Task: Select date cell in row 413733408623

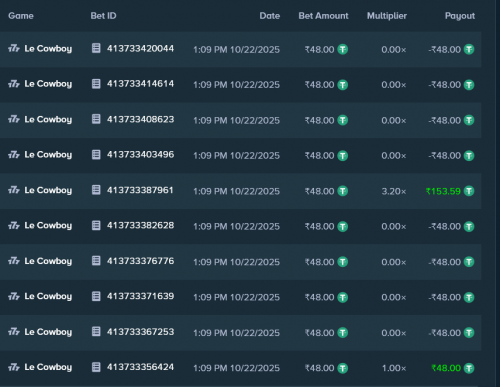Action: click(x=236, y=120)
